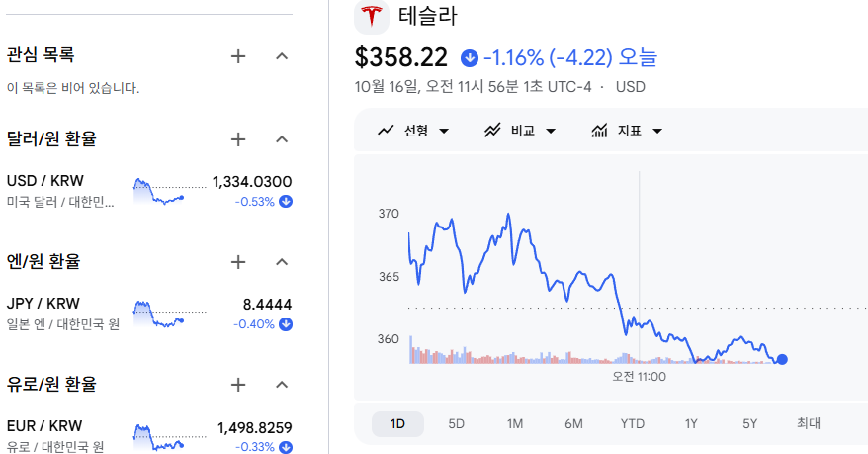The image size is (868, 454).
Task: Open the JPY / KRW exchange rate
Action: click(x=149, y=314)
